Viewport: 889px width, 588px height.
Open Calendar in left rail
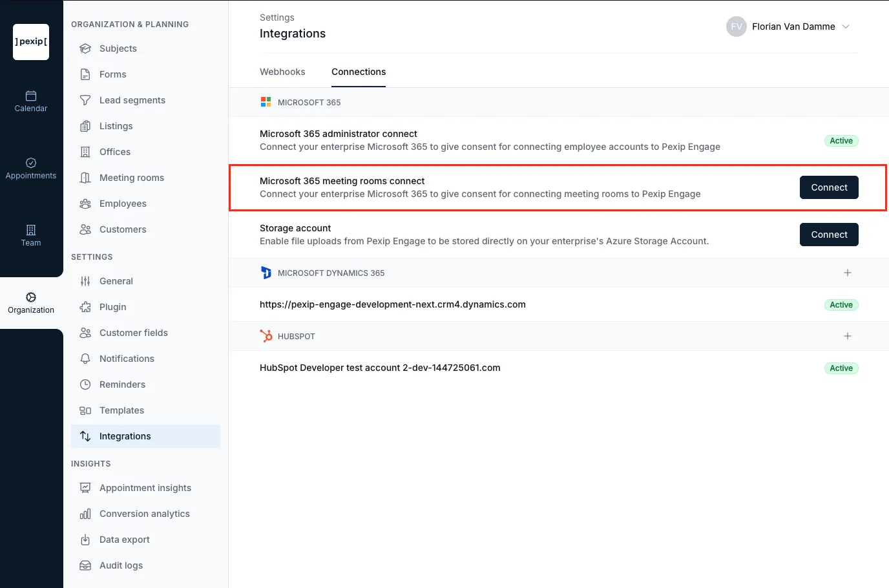click(31, 101)
